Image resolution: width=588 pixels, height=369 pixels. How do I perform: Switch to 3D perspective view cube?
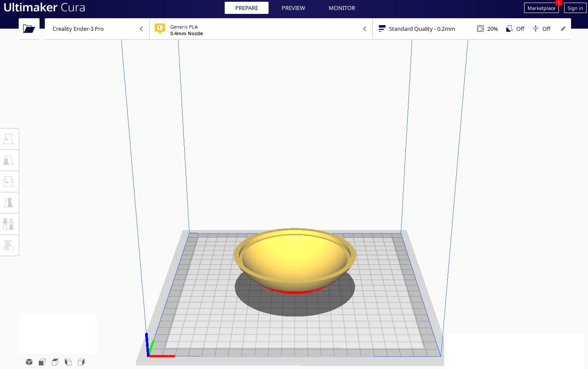point(29,362)
